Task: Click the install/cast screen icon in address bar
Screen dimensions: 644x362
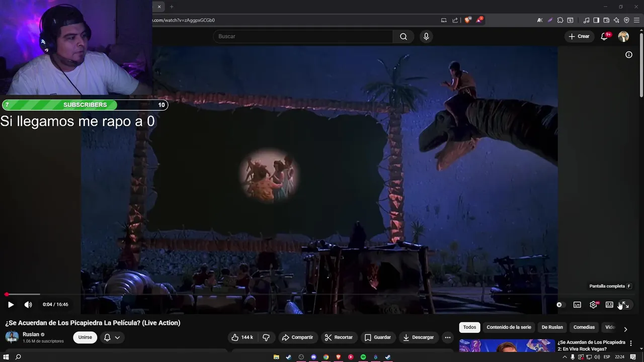Action: point(444,20)
